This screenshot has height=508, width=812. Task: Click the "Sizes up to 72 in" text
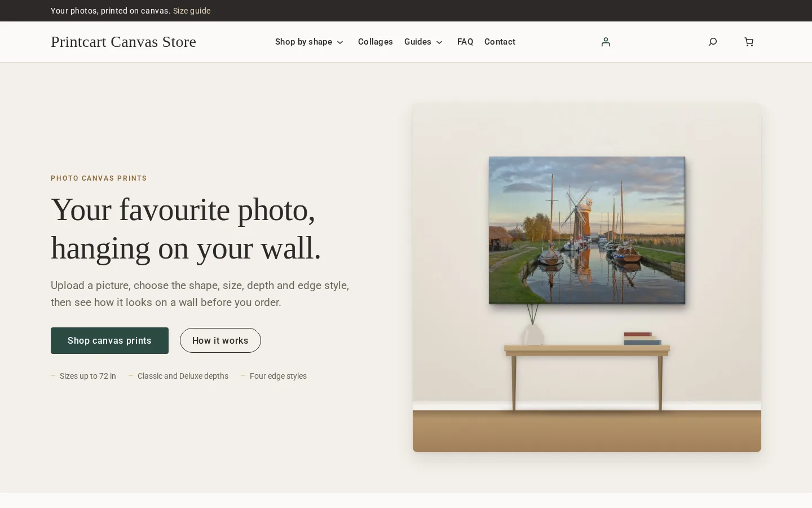point(88,376)
